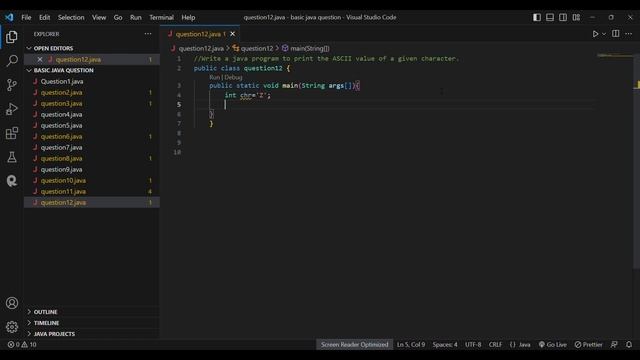Toggle primary side bar layout icon
The width and height of the screenshot is (640, 360).
537,17
